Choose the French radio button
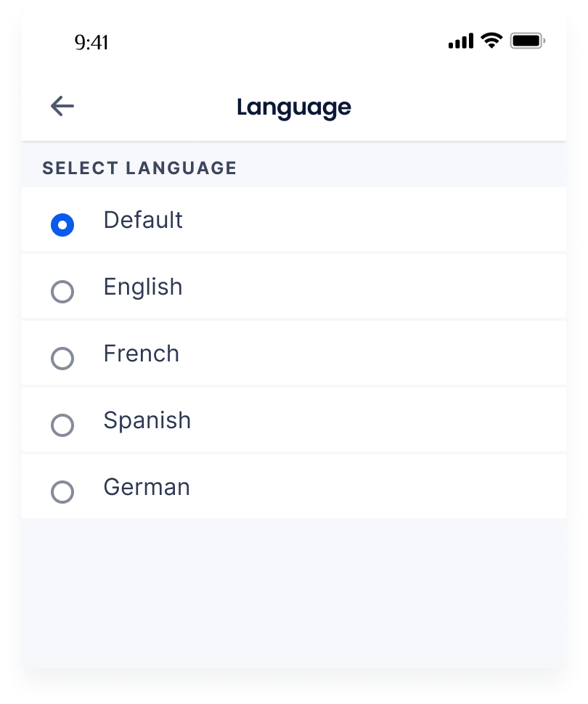588x704 pixels. click(x=64, y=359)
